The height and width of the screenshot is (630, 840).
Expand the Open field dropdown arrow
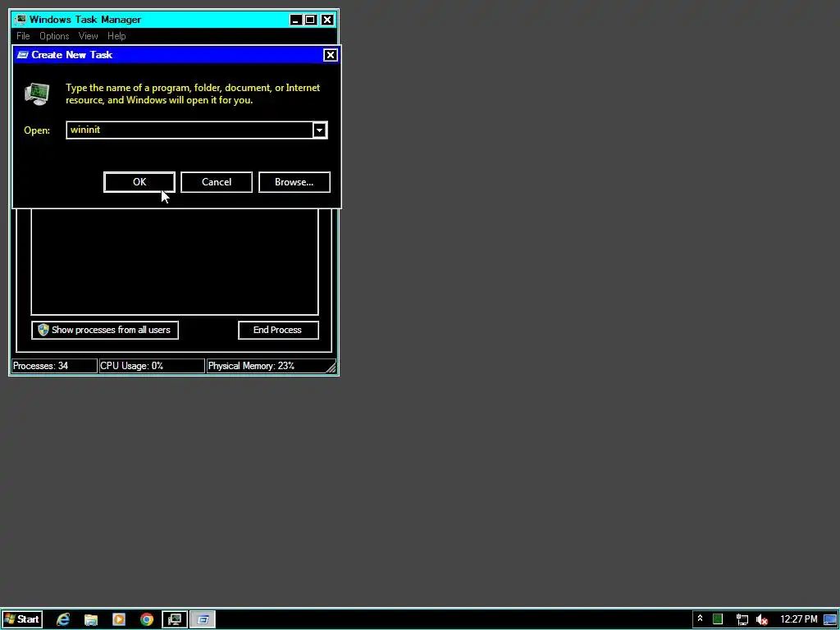(x=319, y=130)
